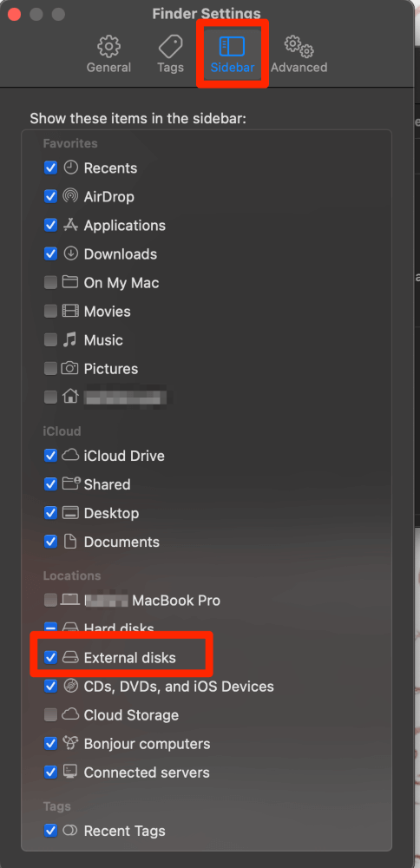Click the Movies filmstrip icon
The height and width of the screenshot is (868, 420).
coord(70,311)
